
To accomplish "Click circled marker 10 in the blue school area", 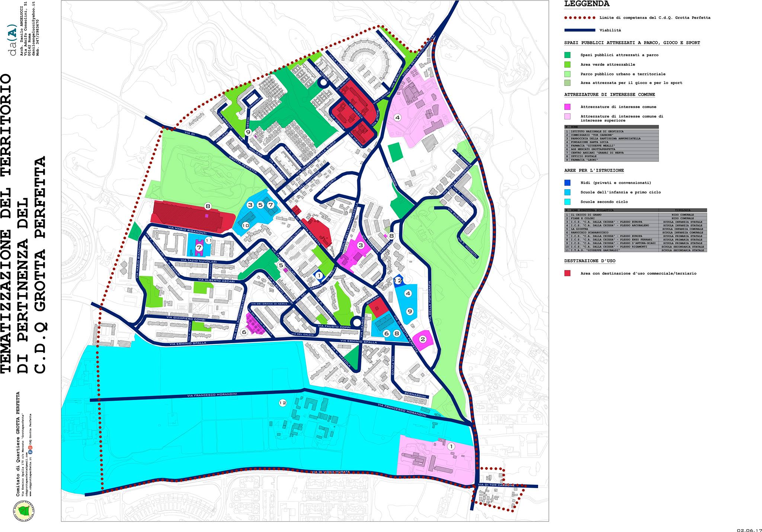I will coord(246,225).
